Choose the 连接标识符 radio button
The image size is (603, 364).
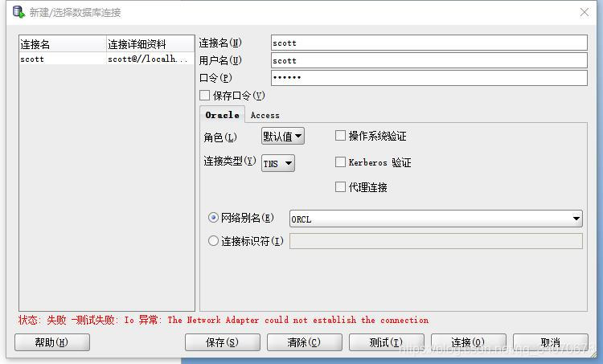point(213,240)
